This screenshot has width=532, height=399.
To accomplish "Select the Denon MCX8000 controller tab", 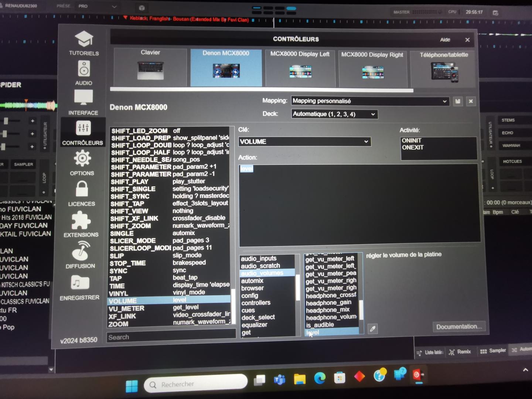I will (226, 68).
